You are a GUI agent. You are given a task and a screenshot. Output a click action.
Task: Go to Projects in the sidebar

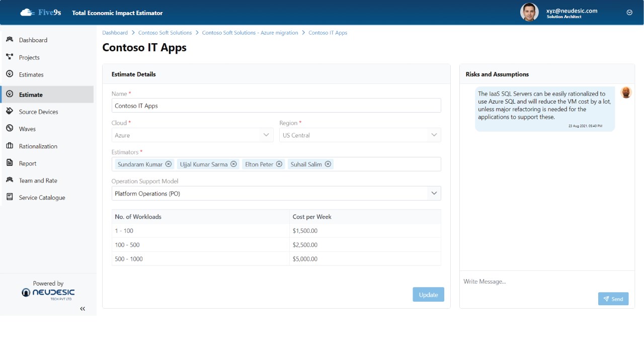(29, 57)
